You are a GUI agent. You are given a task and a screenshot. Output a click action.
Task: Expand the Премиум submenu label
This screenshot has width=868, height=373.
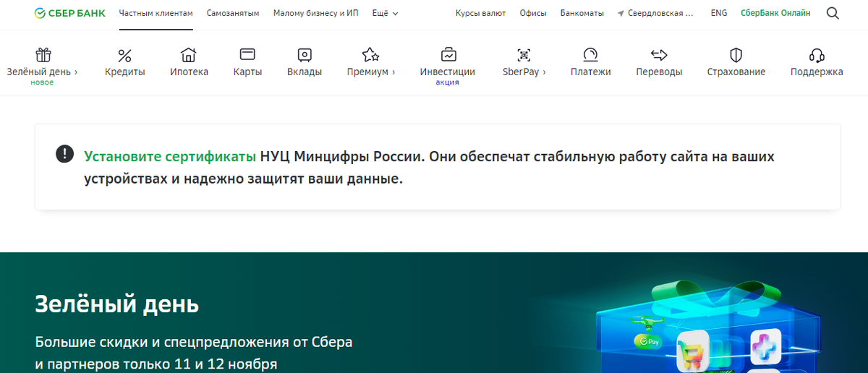371,72
